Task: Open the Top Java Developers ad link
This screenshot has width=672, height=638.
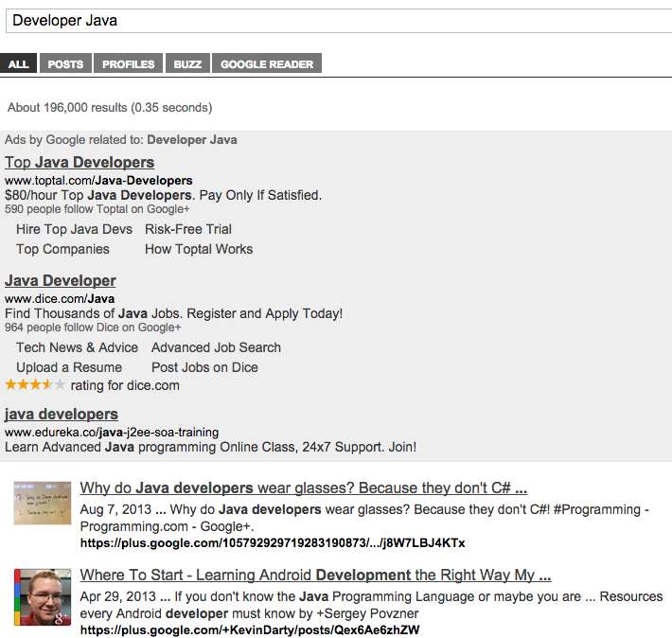Action: coord(80,162)
